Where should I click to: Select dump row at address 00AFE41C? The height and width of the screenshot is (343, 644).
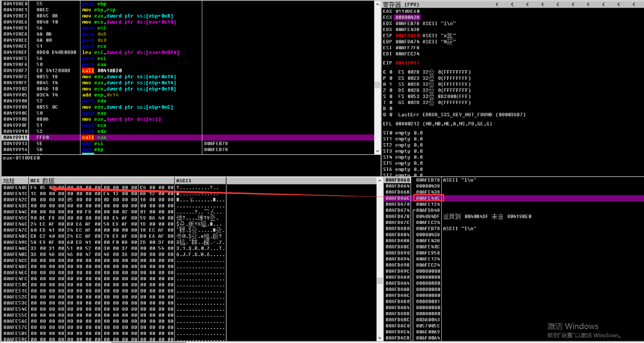tap(188, 193)
